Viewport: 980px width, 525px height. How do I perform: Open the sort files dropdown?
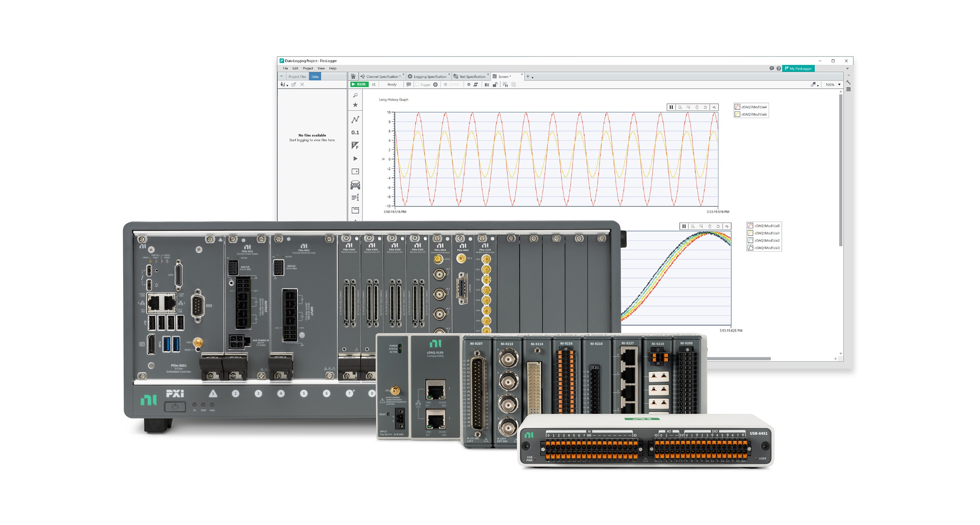tap(284, 84)
